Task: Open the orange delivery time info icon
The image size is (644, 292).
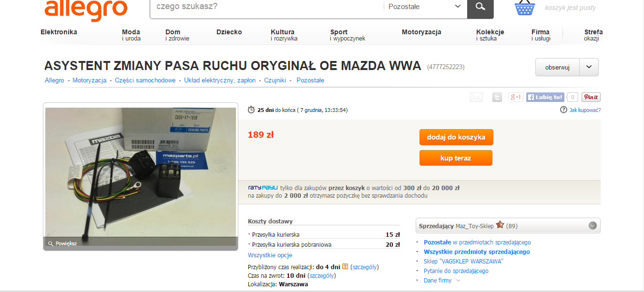Action: 345,267
